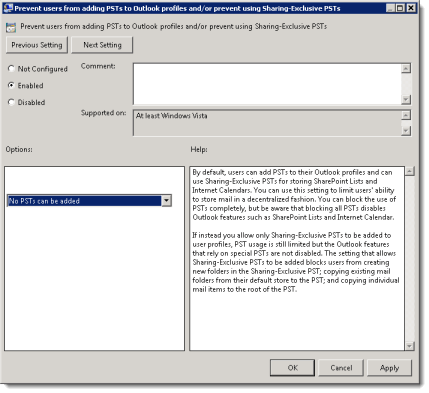The image size is (429, 393).
Task: Open the No PSTs can be added dropdown arrow
Action: [166, 201]
